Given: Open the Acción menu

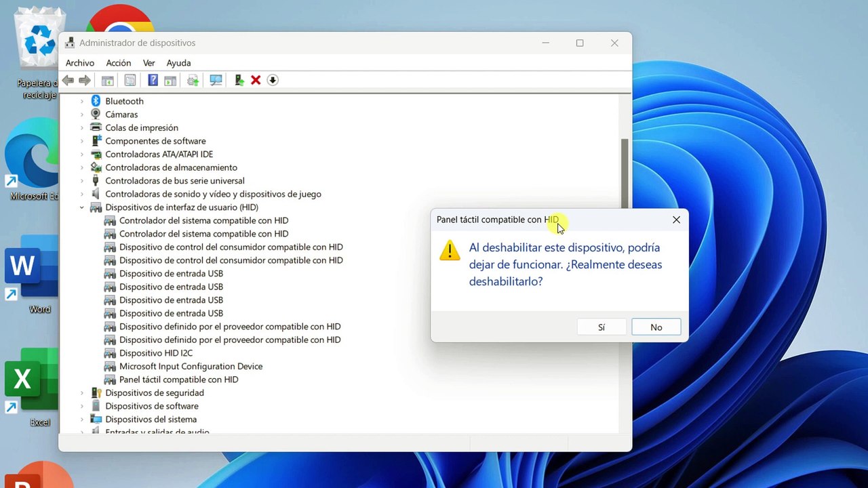Looking at the screenshot, I should (x=119, y=63).
